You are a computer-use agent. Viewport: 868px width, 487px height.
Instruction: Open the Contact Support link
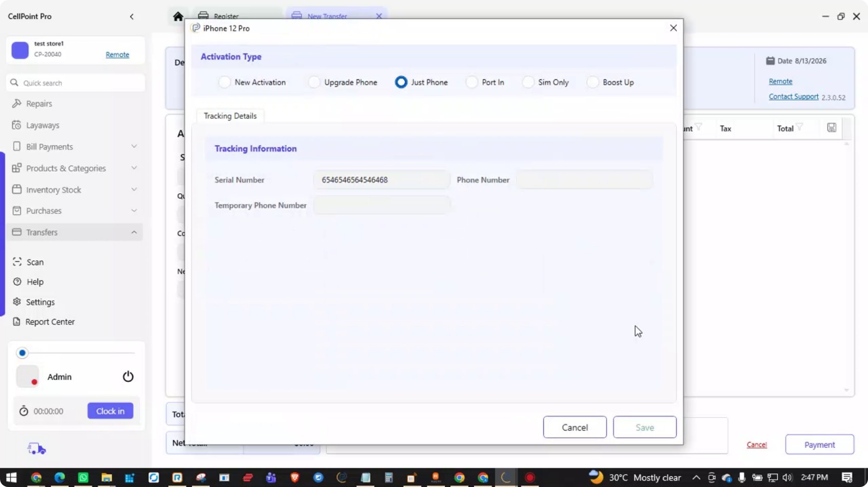pos(794,97)
